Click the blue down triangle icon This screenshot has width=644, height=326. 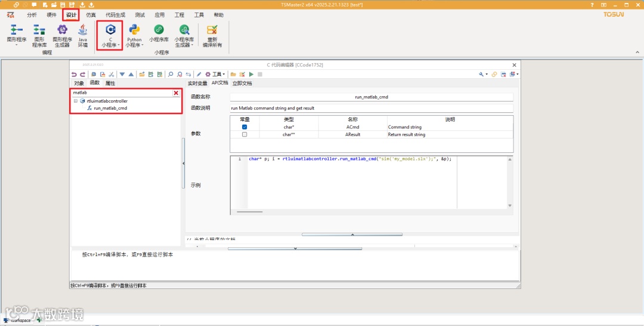tap(122, 75)
